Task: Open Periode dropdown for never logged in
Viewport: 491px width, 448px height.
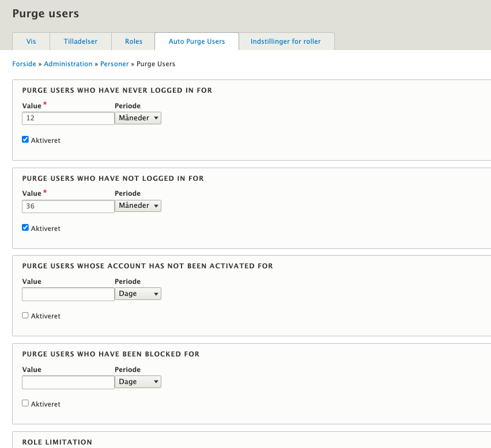Action: tap(138, 118)
